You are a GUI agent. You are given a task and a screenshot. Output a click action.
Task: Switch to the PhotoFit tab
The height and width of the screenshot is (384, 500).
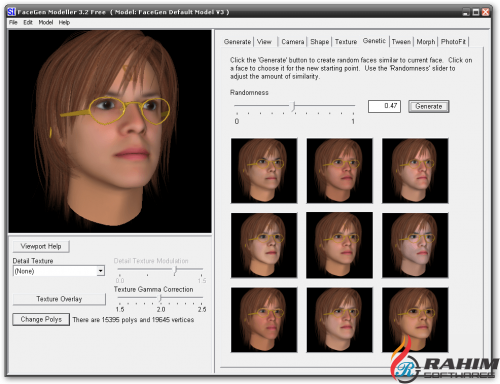coord(453,42)
